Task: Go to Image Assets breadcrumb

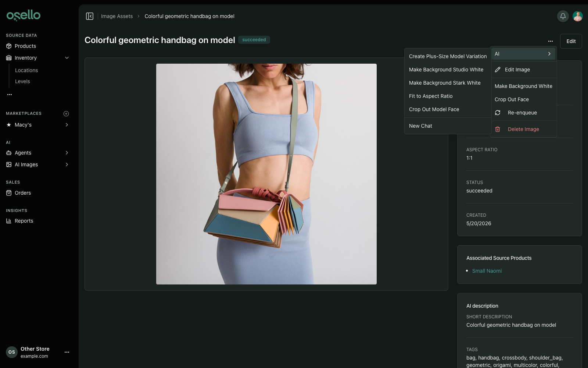Action: [x=117, y=16]
